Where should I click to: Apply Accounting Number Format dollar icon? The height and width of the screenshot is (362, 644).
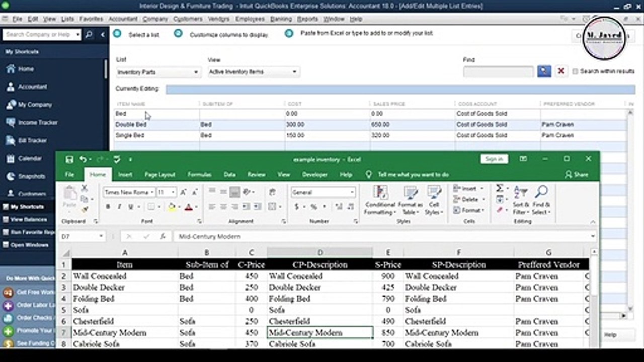(x=297, y=207)
